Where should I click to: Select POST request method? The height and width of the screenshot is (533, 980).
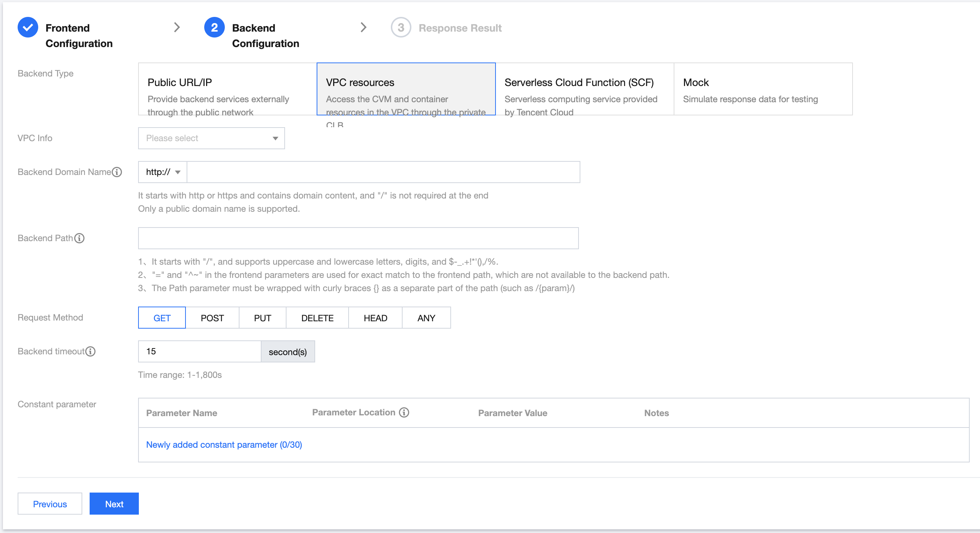[x=212, y=318]
